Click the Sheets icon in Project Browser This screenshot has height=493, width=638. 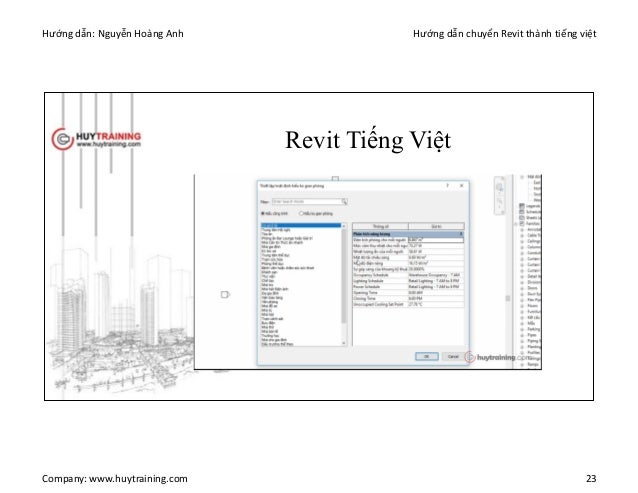coord(522,218)
